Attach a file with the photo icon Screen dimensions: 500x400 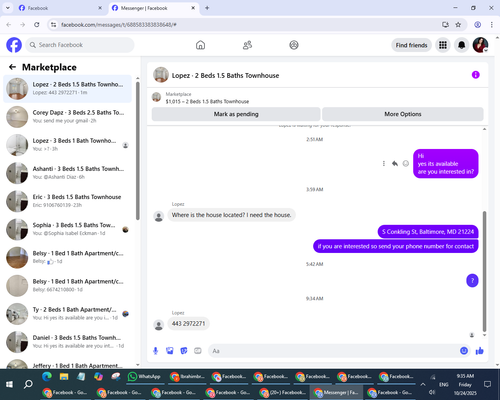(x=170, y=351)
